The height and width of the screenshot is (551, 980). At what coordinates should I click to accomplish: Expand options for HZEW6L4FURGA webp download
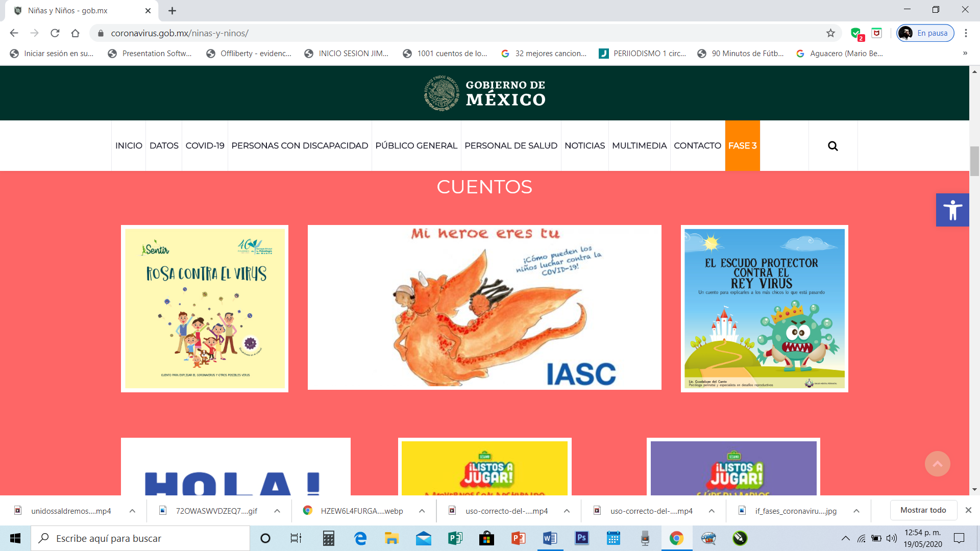coord(422,511)
